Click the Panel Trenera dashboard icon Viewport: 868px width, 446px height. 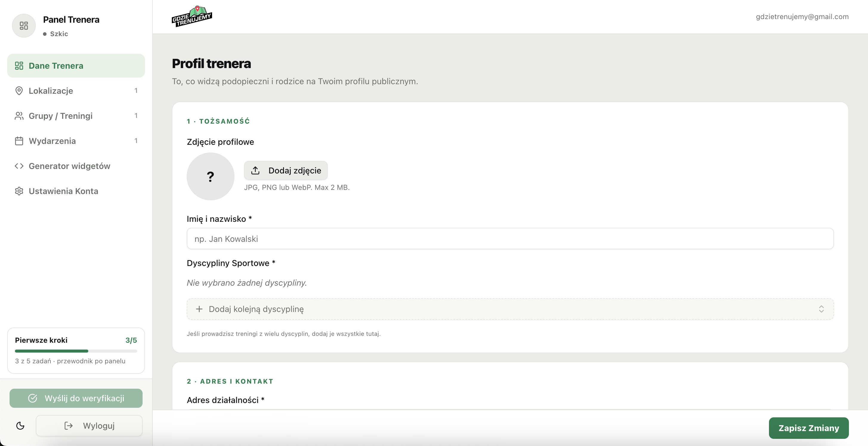coord(24,26)
